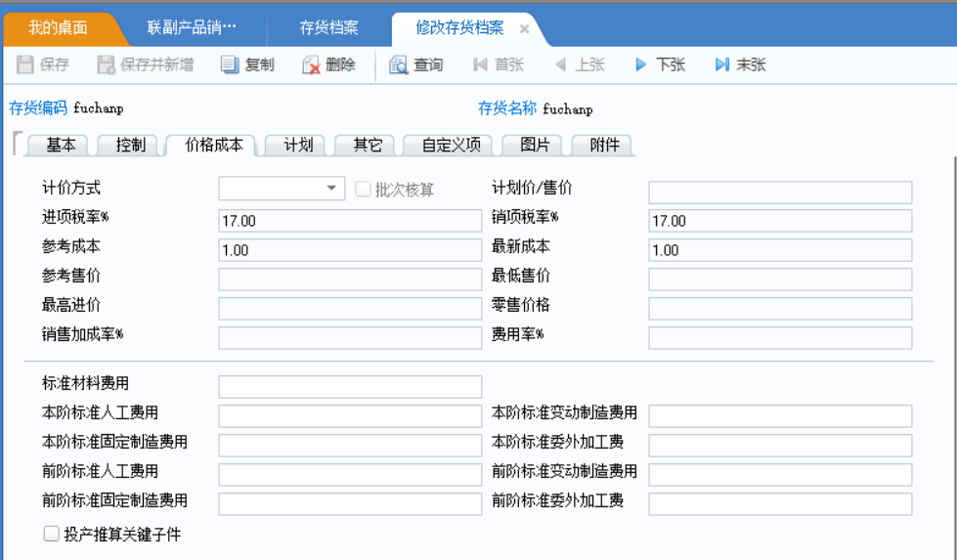Screen dimensions: 957x560
Task: Click the 存货编码 link label
Action: coord(38,108)
